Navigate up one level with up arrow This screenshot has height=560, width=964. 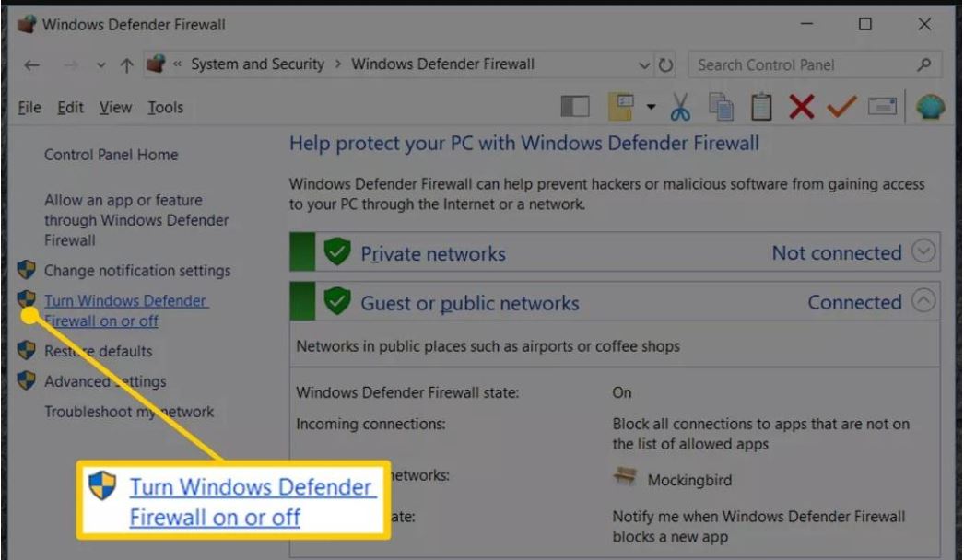pyautogui.click(x=126, y=65)
